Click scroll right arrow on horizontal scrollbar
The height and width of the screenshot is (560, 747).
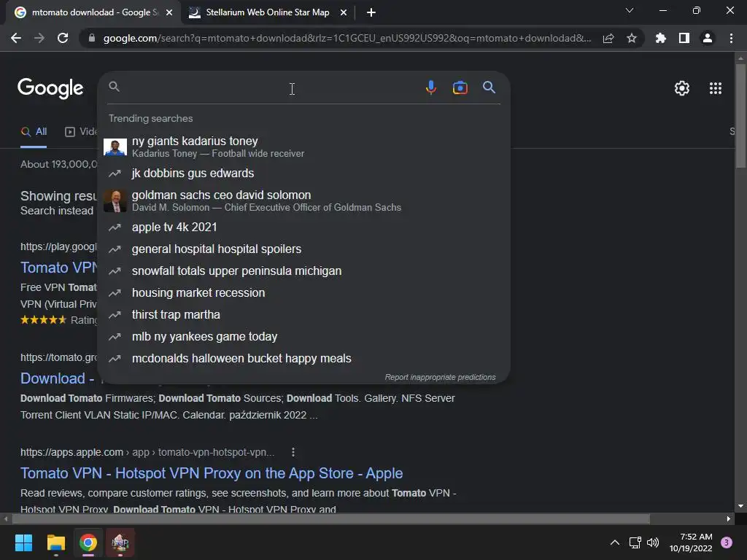[728, 518]
